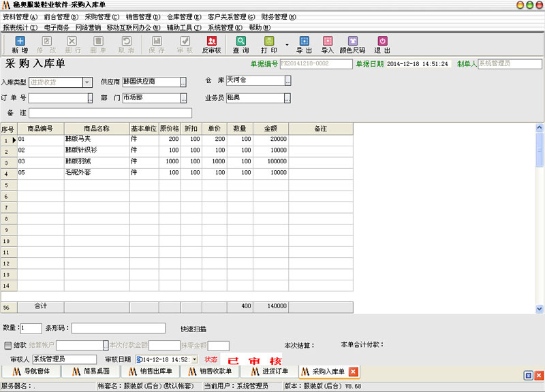
Task: Click the 修改 (edit) toolbar icon
Action: coord(46,44)
